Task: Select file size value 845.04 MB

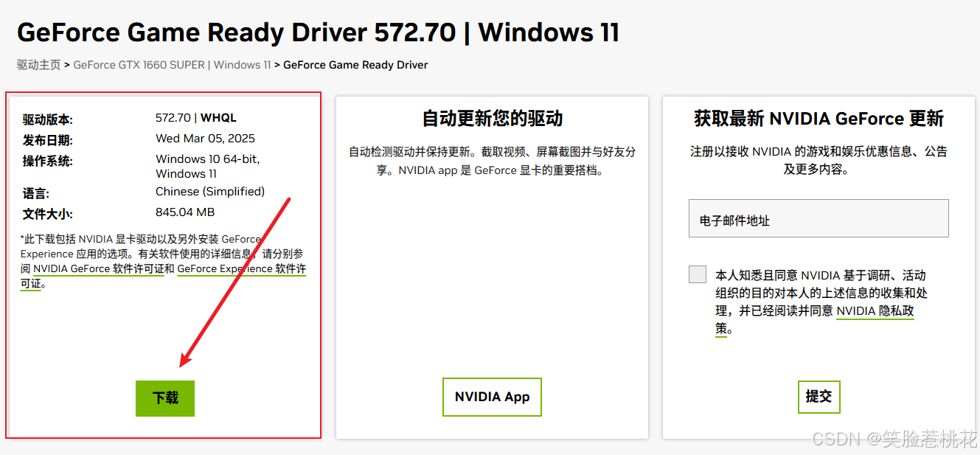Action: 185,212
